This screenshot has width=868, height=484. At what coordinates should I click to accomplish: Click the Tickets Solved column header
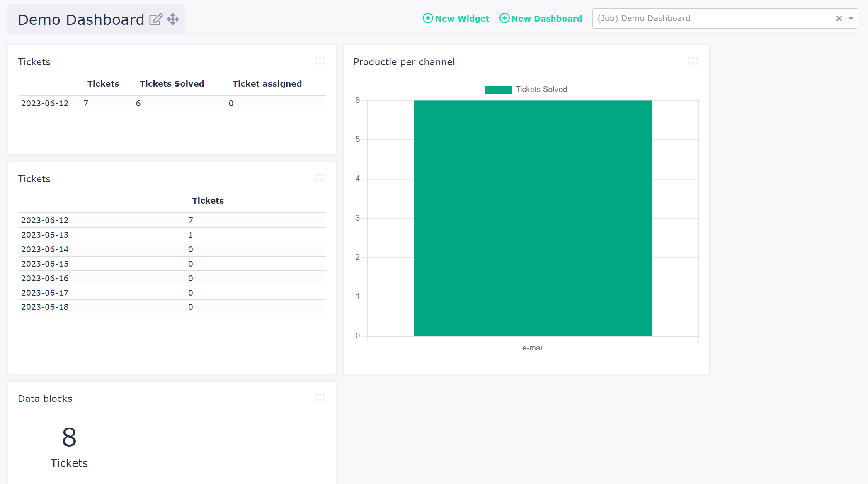coord(172,84)
